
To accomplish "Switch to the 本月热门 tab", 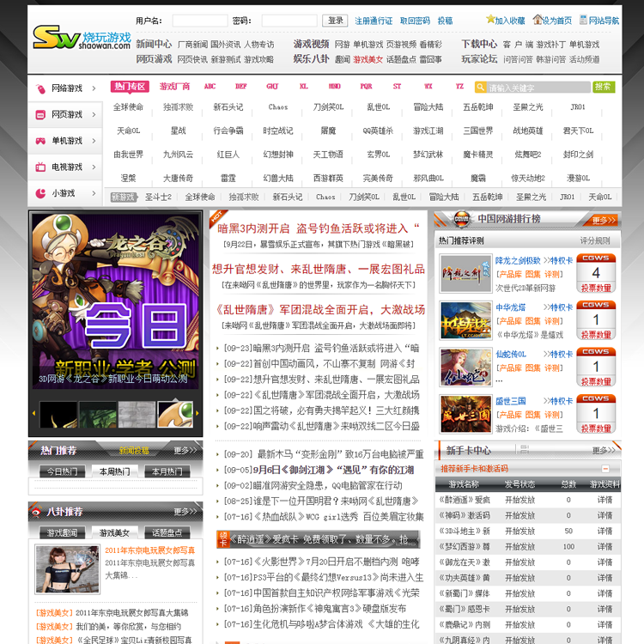I will [x=167, y=471].
